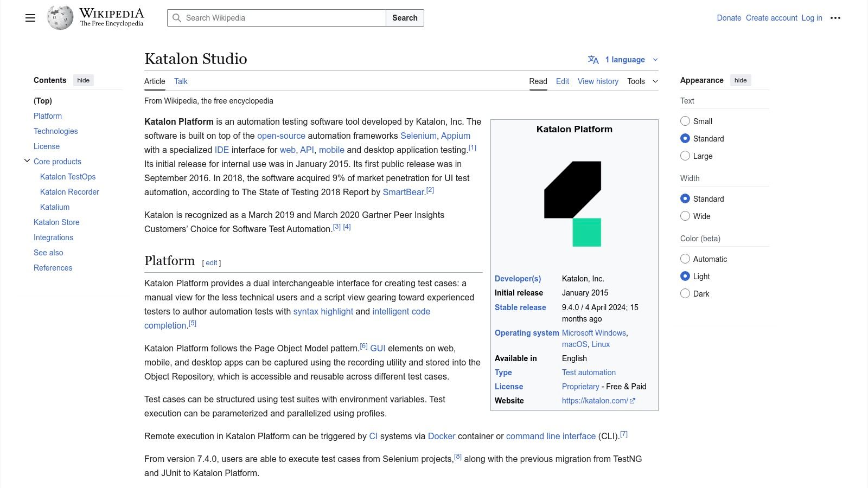
Task: Open the Edit tab
Action: click(x=563, y=81)
